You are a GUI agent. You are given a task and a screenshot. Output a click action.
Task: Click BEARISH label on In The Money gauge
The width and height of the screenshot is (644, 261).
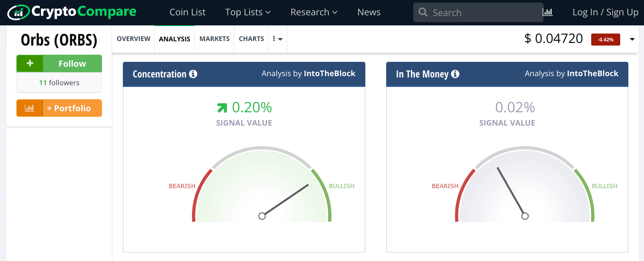445,186
